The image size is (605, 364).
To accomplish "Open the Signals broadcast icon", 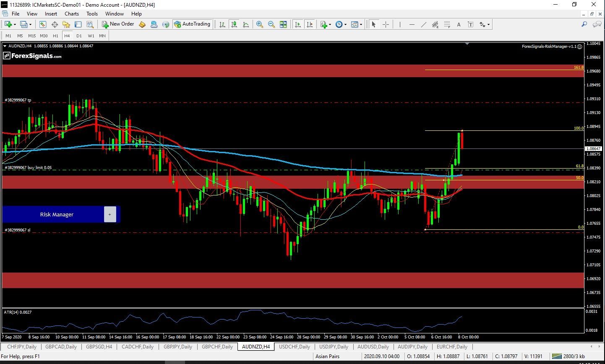I will pos(166,24).
